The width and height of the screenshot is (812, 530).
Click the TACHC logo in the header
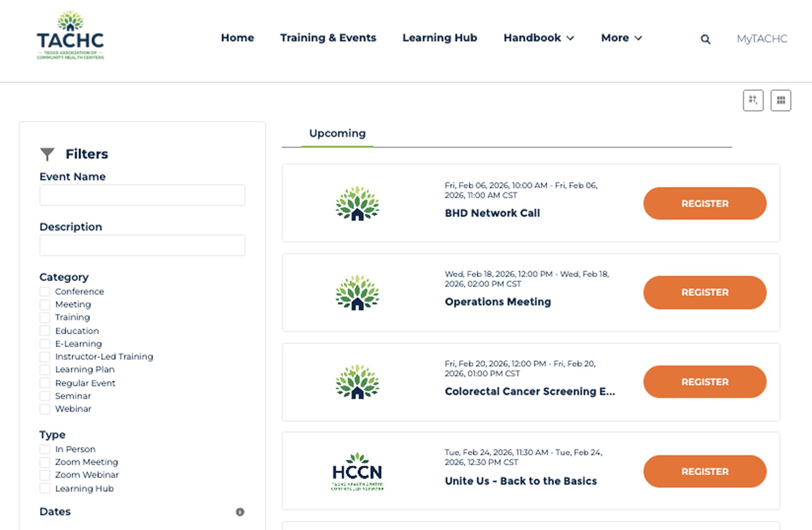pyautogui.click(x=70, y=33)
